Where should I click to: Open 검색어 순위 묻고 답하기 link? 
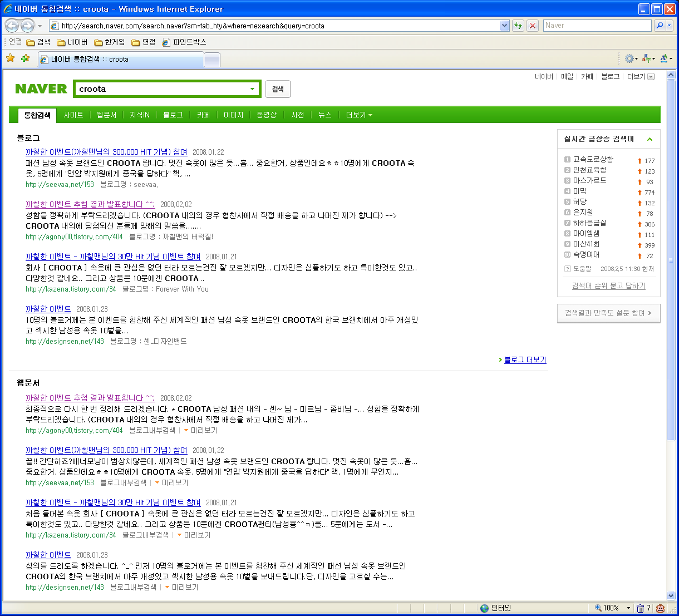[x=609, y=285]
